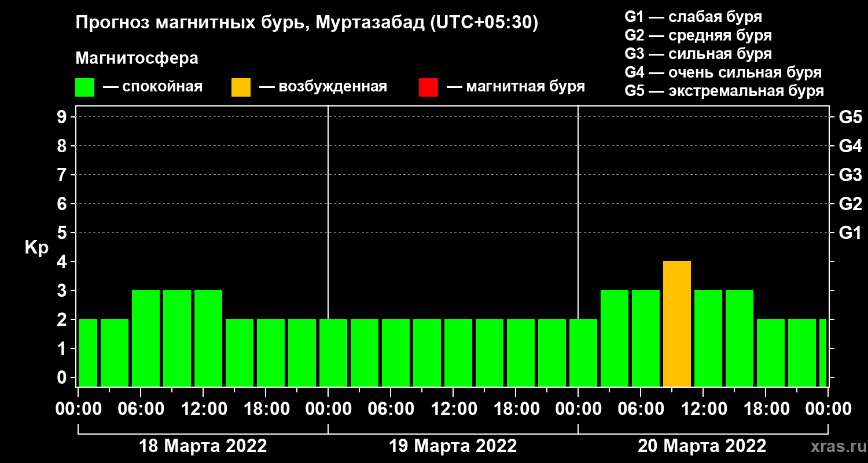
Task: Click the Kp axis value 4
Action: click(x=63, y=262)
